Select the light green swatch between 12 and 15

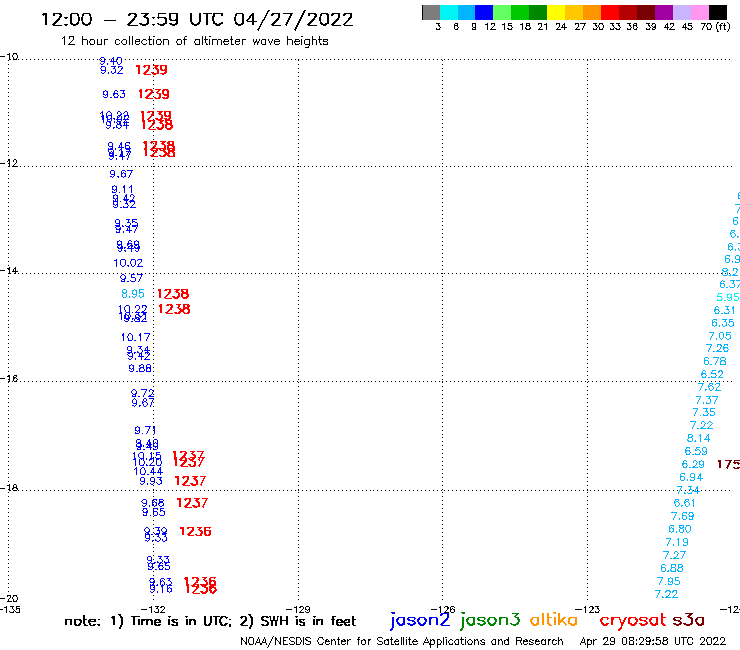pos(502,12)
